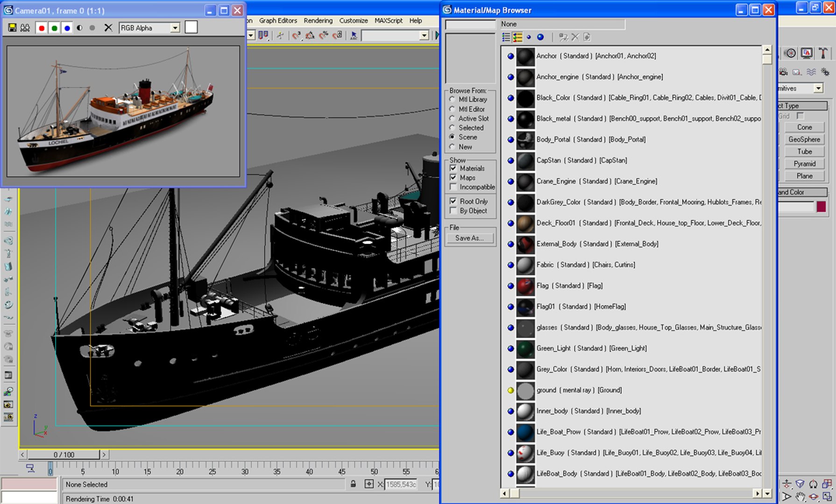
Task: Open the MAXScript menu
Action: (x=388, y=21)
